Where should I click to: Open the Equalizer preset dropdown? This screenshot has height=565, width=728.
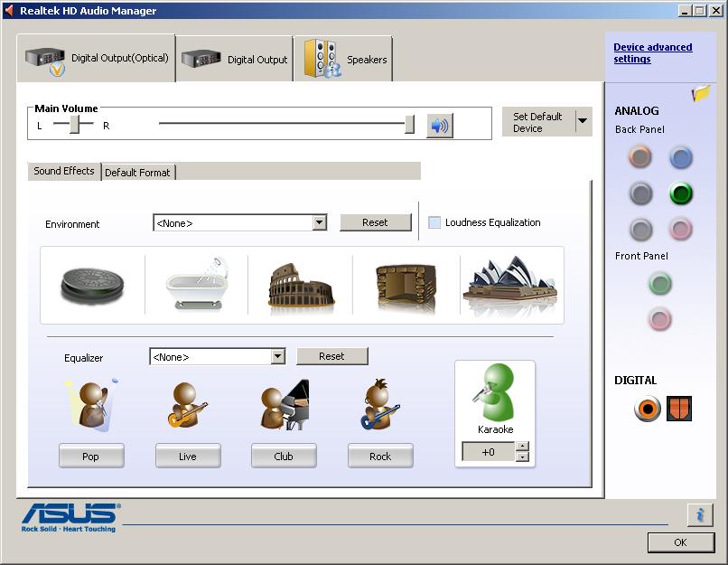tap(277, 357)
